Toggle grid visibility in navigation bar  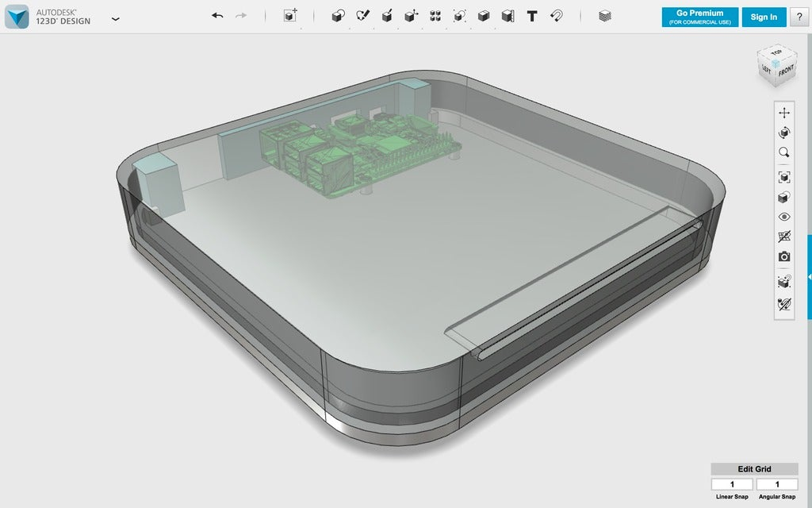784,237
